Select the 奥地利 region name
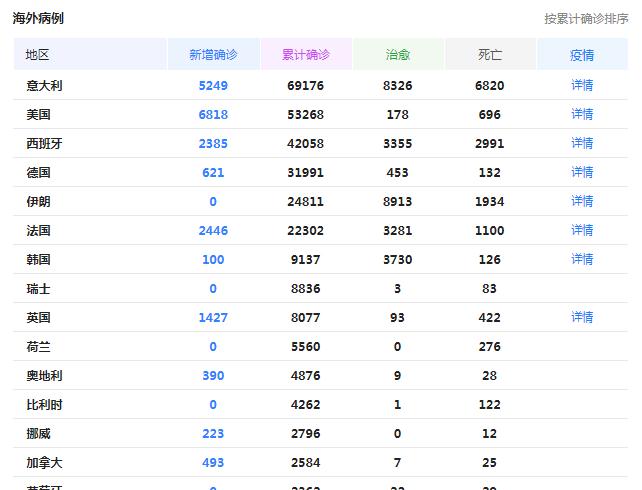 point(44,376)
